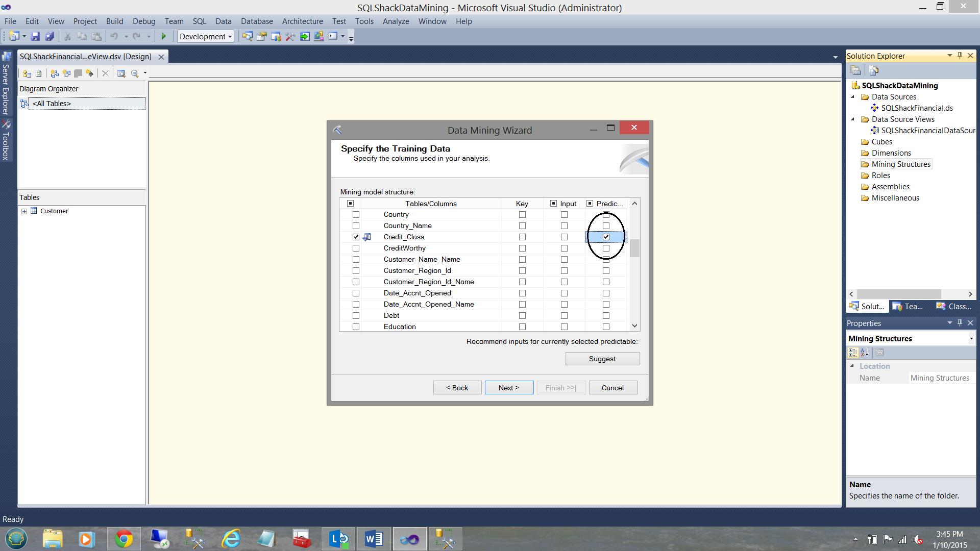Click the Next button in the wizard
This screenshot has height=551, width=980.
pos(508,388)
